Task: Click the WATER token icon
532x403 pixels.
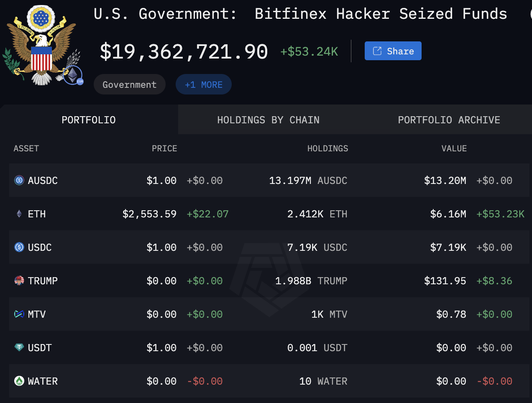Action: click(x=19, y=381)
